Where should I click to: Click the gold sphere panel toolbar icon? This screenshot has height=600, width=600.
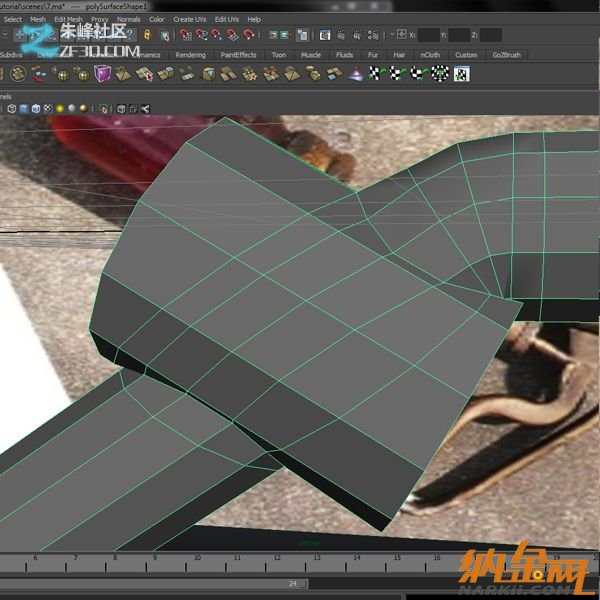83,108
